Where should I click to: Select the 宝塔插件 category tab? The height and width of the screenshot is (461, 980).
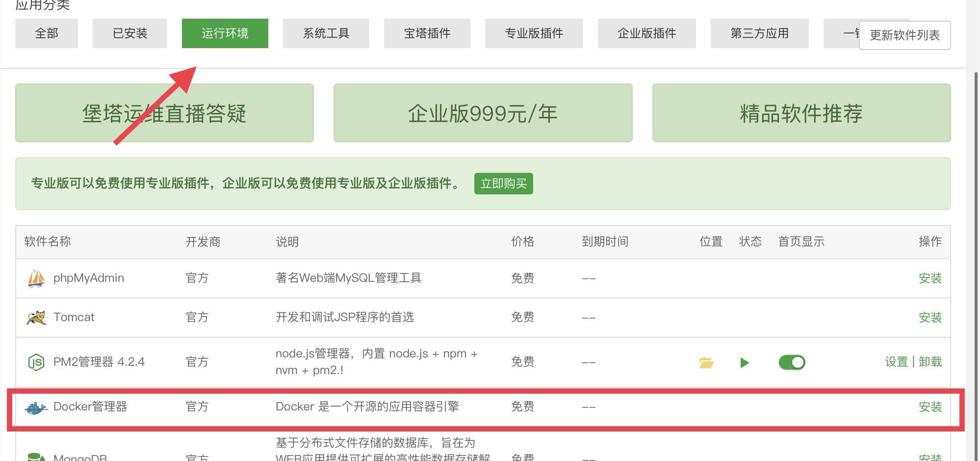coord(427,33)
